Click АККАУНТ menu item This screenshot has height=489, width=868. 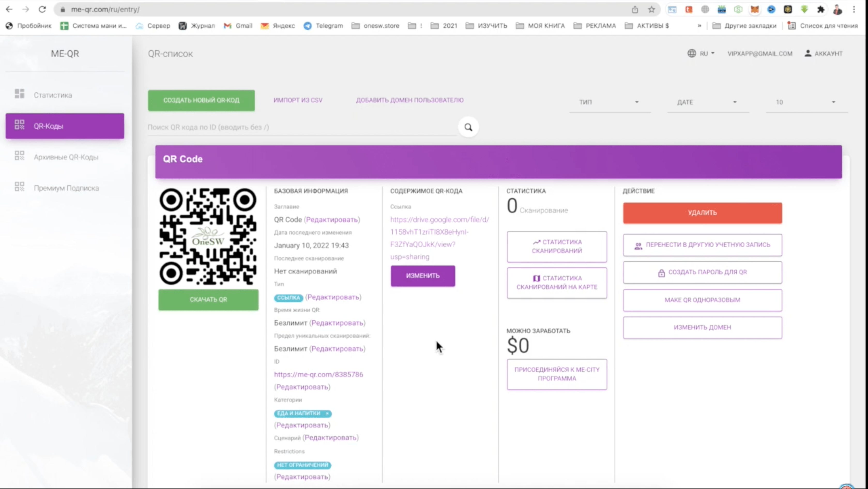pyautogui.click(x=824, y=54)
